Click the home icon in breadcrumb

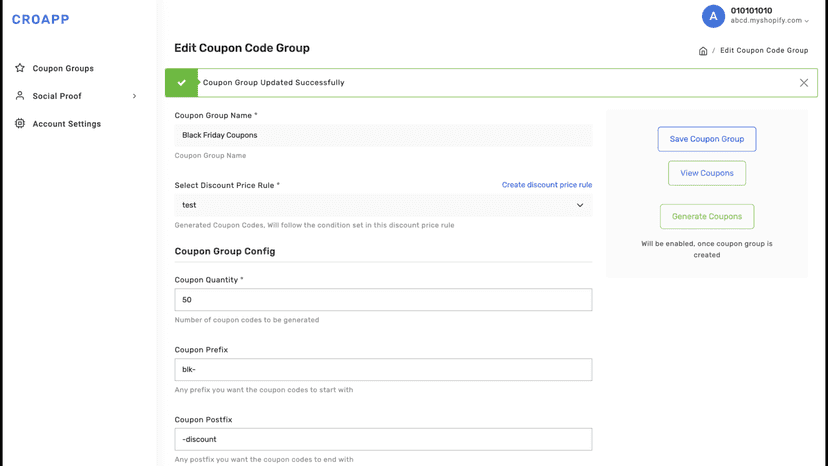pyautogui.click(x=703, y=51)
